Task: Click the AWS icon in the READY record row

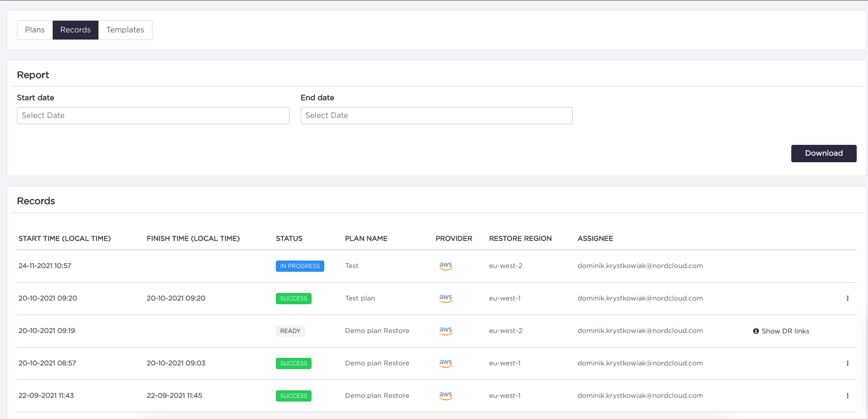Action: pyautogui.click(x=445, y=331)
